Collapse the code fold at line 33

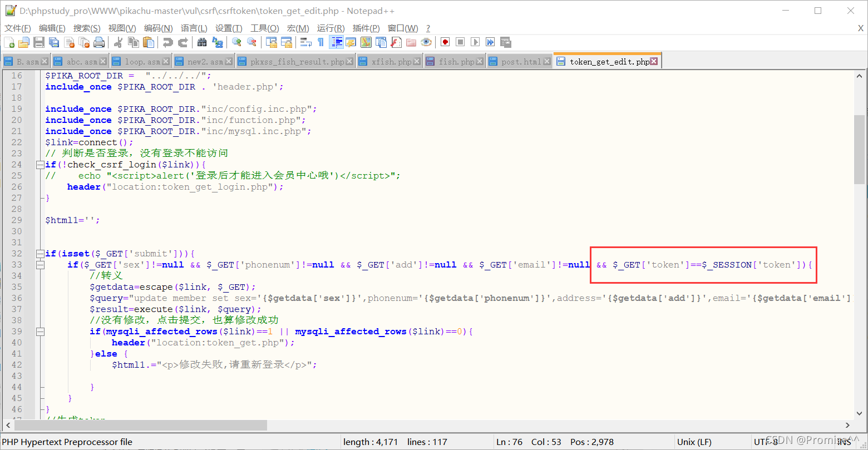coord(40,265)
